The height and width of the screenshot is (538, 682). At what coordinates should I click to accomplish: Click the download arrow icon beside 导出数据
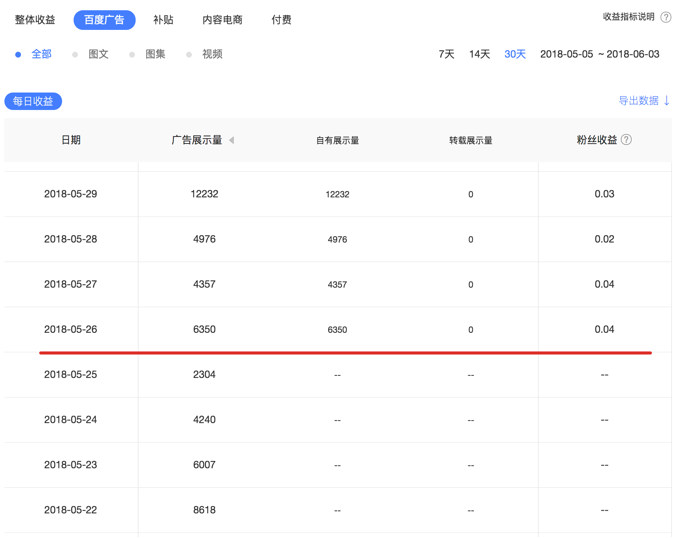(x=667, y=101)
